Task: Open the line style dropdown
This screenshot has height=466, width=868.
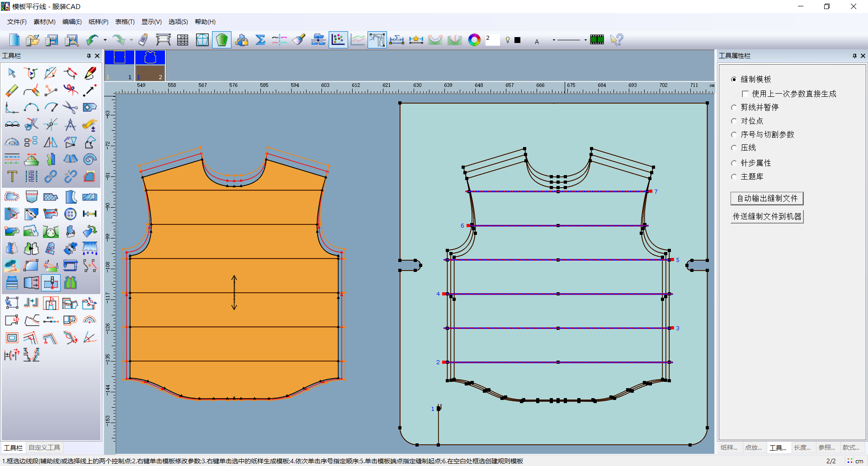Action: (x=585, y=40)
